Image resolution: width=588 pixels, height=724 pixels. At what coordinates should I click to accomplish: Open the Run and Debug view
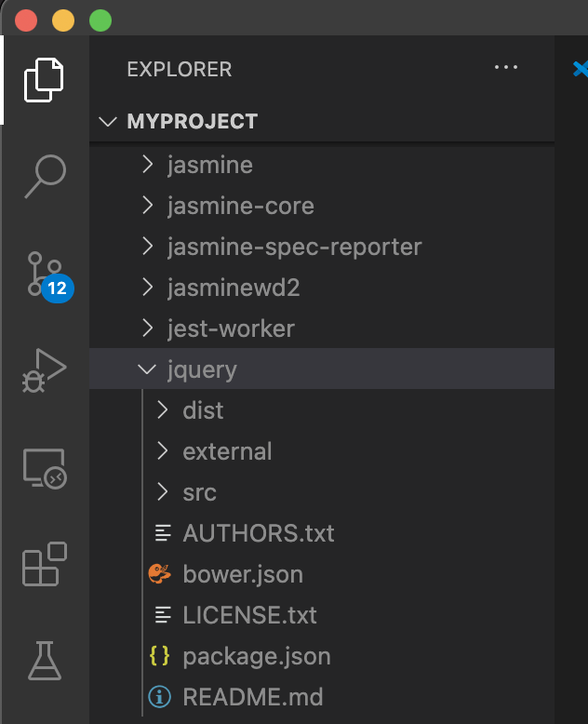click(45, 370)
